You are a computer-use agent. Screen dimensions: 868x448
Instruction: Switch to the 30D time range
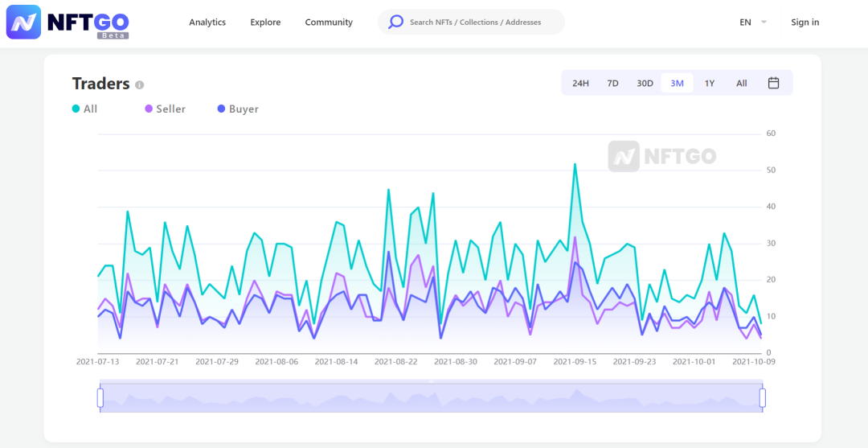point(645,83)
